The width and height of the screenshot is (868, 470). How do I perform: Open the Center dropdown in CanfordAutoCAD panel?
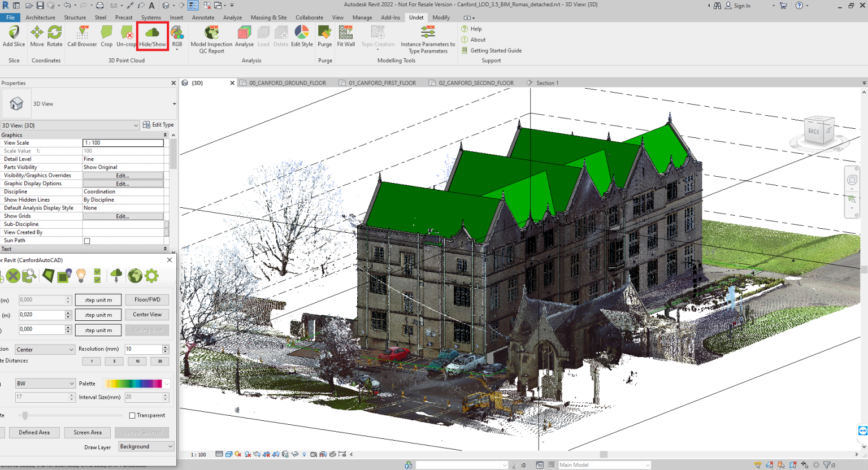(x=45, y=350)
